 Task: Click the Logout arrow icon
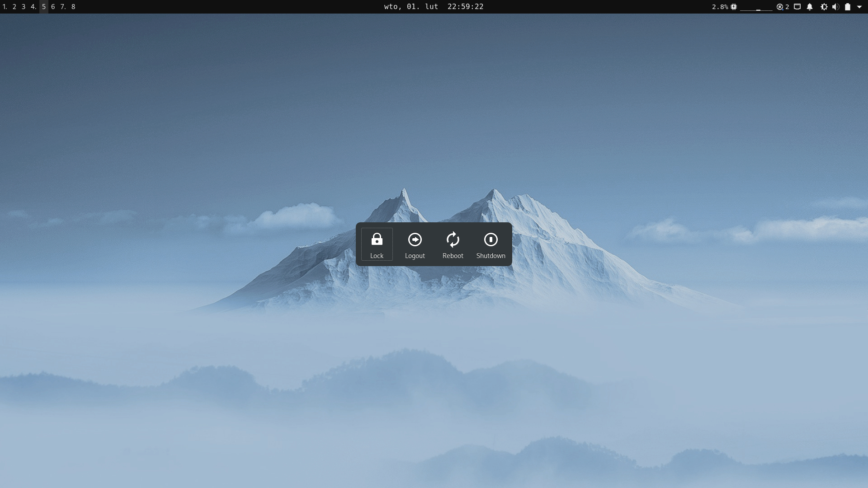click(x=415, y=239)
